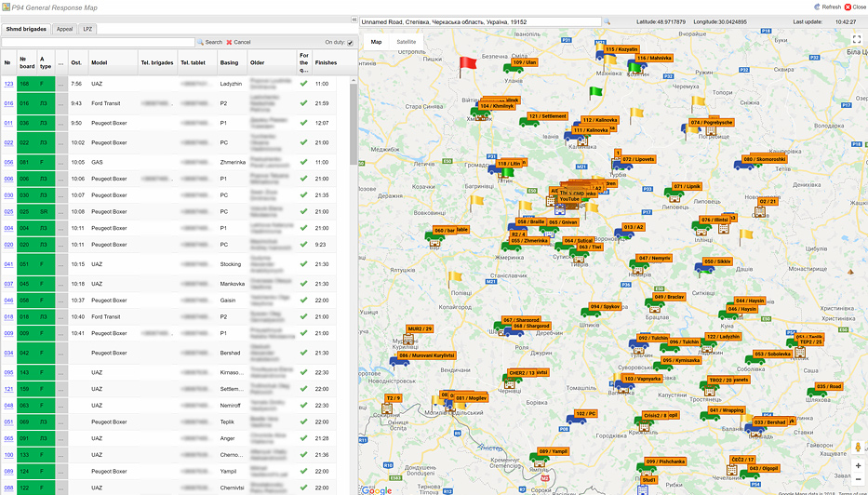Screen dimensions: 868x495
Task: Click the 035 / Road vehicle marker
Action: [x=817, y=392]
